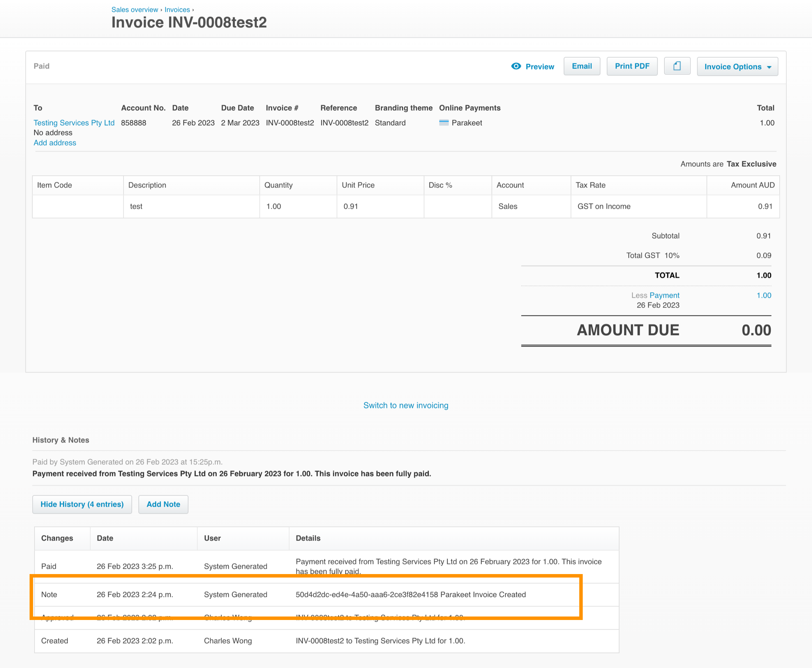
Task: Switch to new invoicing
Action: (406, 405)
